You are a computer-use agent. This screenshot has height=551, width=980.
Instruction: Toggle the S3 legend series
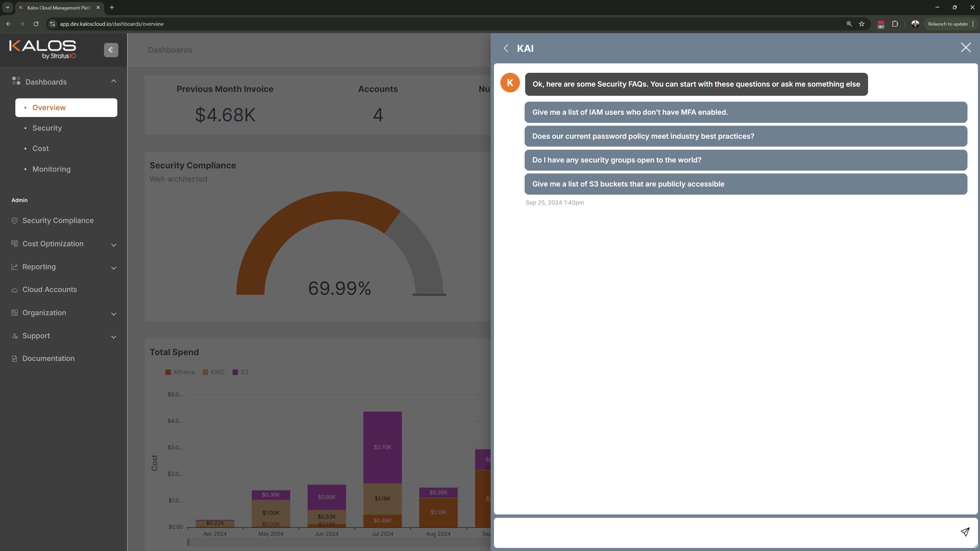[240, 372]
